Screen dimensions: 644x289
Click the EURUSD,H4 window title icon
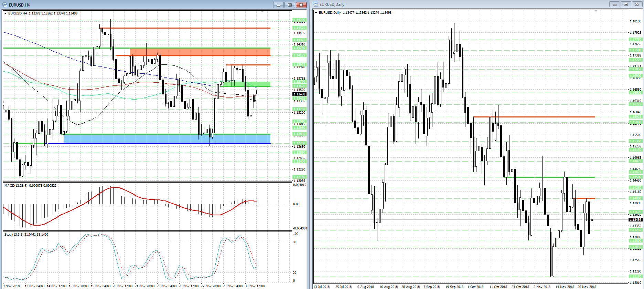click(x=5, y=5)
